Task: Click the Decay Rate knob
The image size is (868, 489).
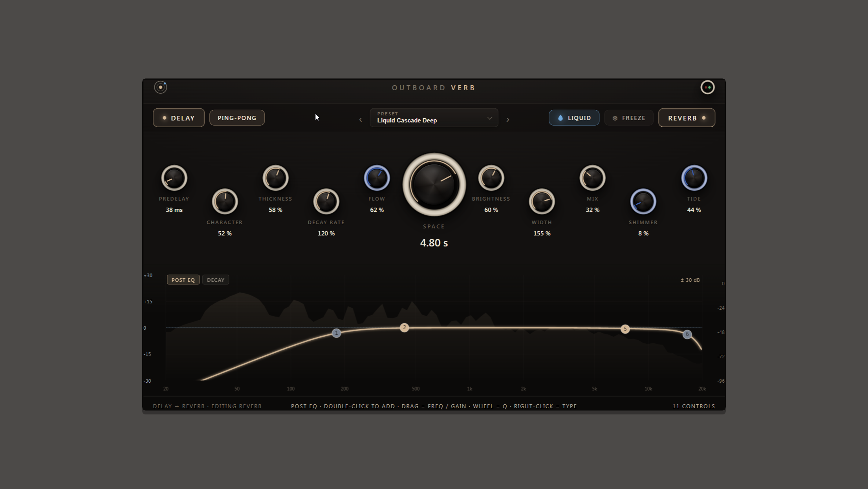Action: click(326, 201)
